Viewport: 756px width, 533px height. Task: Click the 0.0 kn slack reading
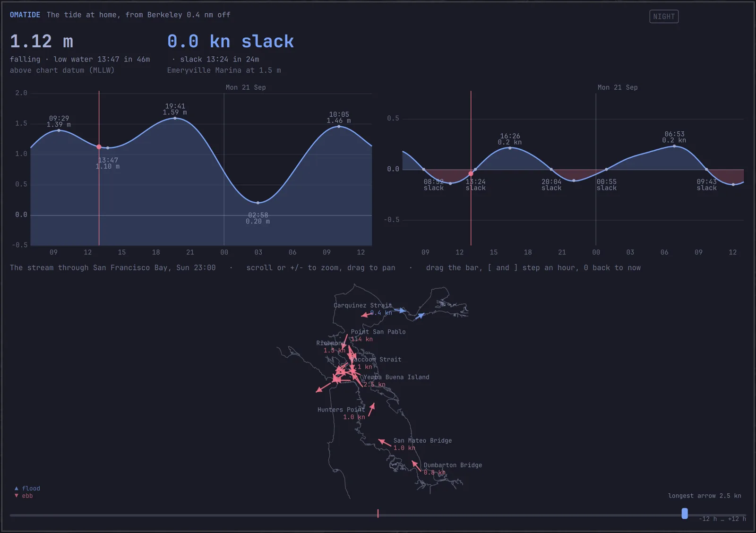(231, 42)
